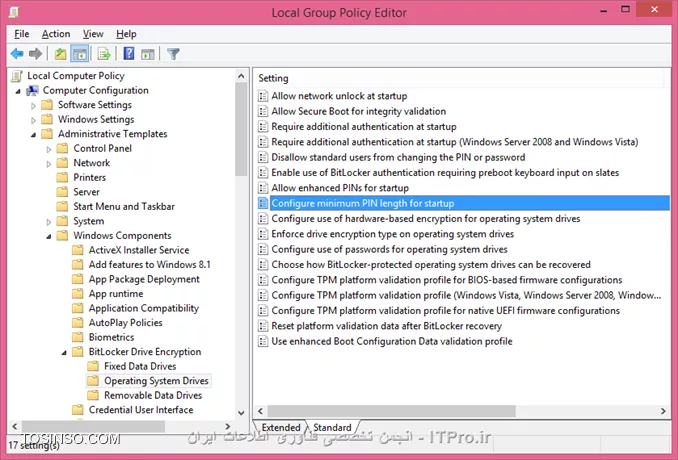
Task: Click policy icon for Reset platform validation data
Action: click(262, 326)
